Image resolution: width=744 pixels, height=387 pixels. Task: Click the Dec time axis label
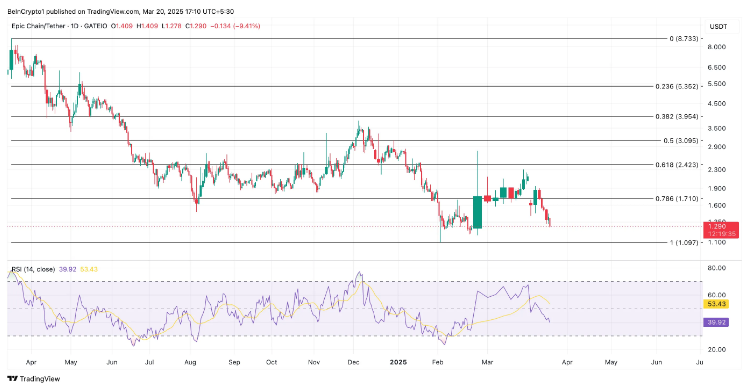click(x=353, y=362)
